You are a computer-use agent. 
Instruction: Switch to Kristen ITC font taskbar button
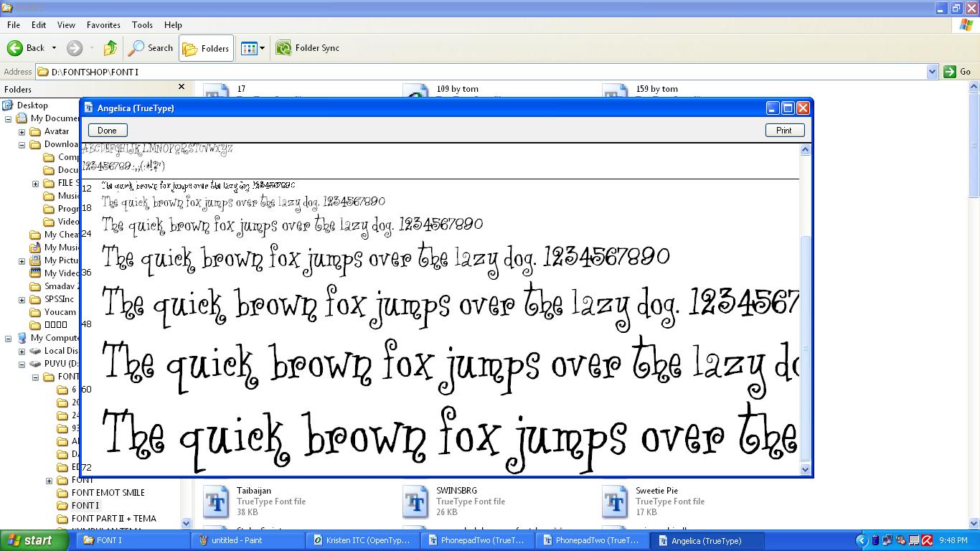tap(364, 541)
